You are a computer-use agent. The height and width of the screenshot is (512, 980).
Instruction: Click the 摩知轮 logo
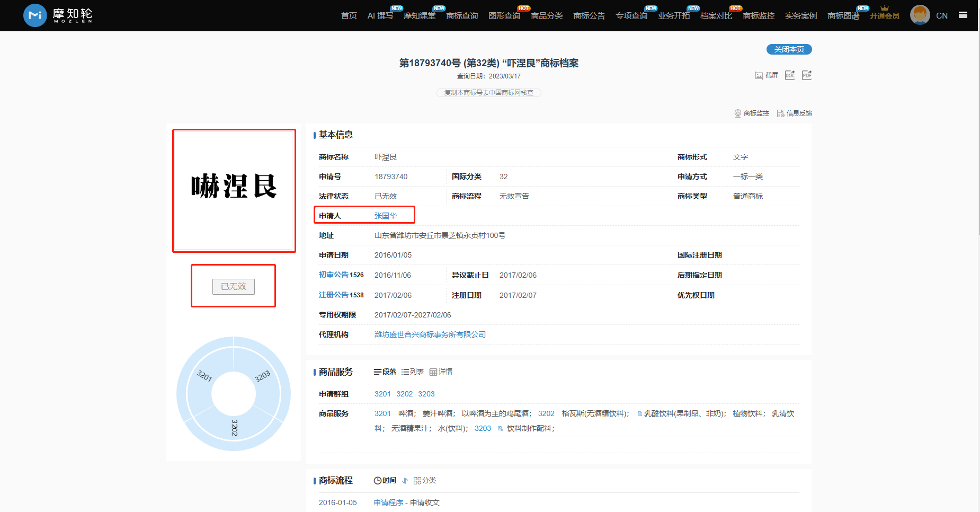[58, 15]
